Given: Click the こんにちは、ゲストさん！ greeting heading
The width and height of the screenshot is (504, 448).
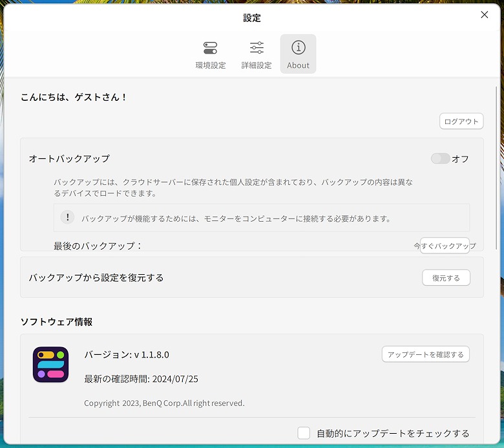Looking at the screenshot, I should pyautogui.click(x=74, y=97).
